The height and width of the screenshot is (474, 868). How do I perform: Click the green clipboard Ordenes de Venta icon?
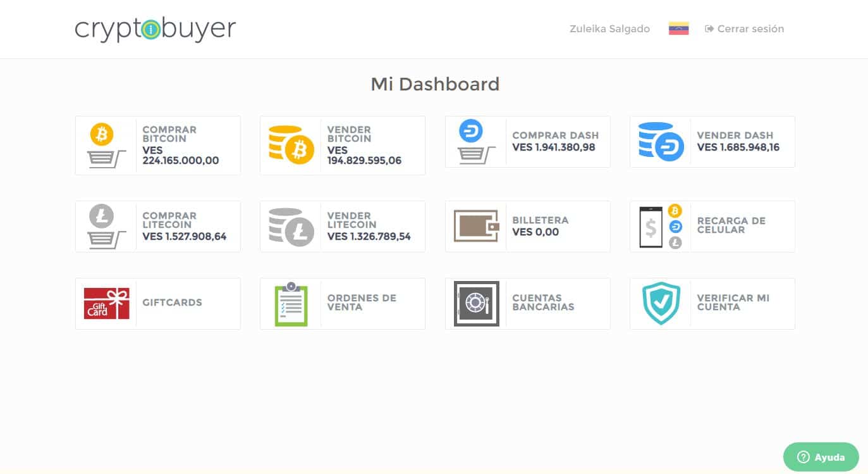click(291, 304)
